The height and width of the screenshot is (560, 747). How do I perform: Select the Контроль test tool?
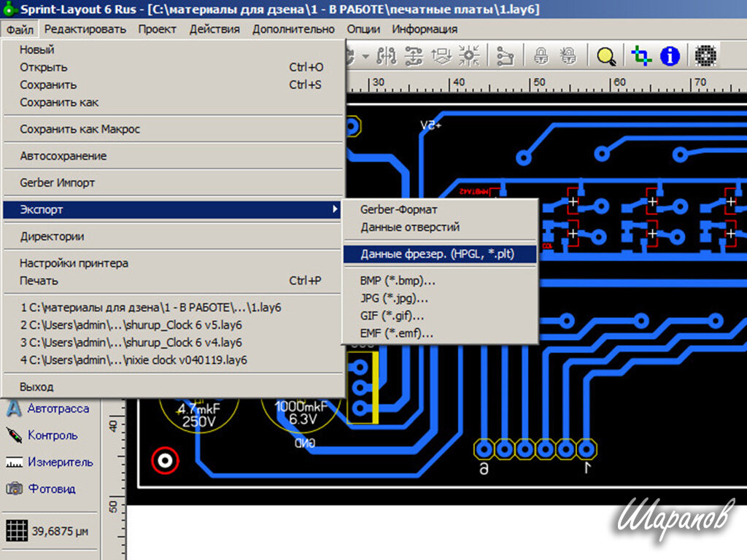click(x=42, y=435)
